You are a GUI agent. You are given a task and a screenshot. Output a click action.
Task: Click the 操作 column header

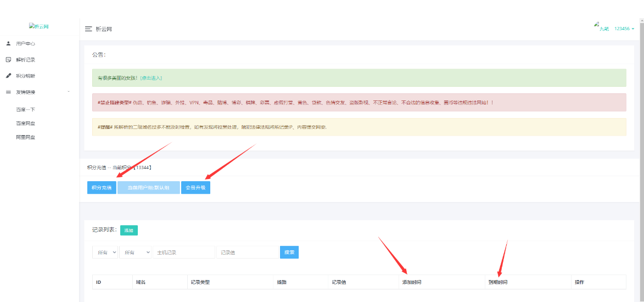point(598,282)
